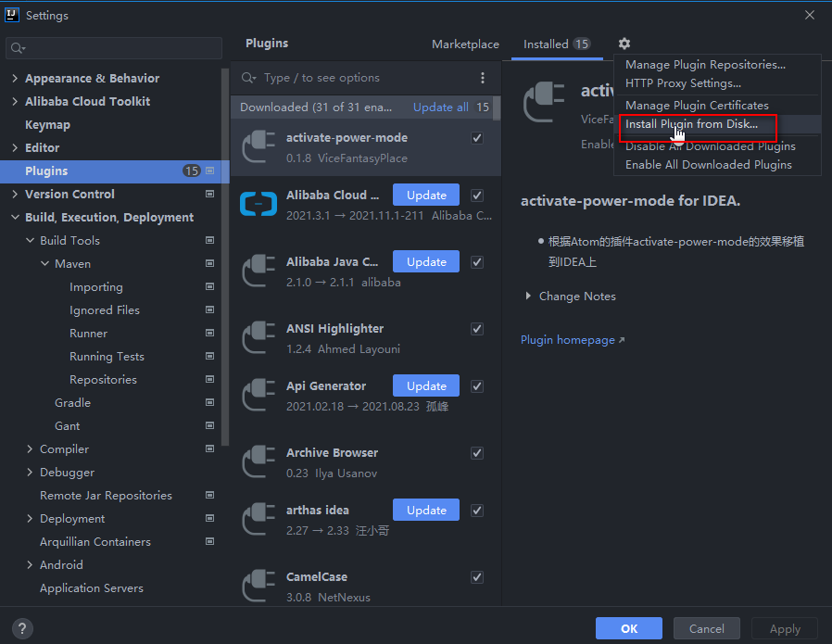The height and width of the screenshot is (644, 832).
Task: Disable the activate-power-mode plugin checkbox
Action: click(x=477, y=138)
